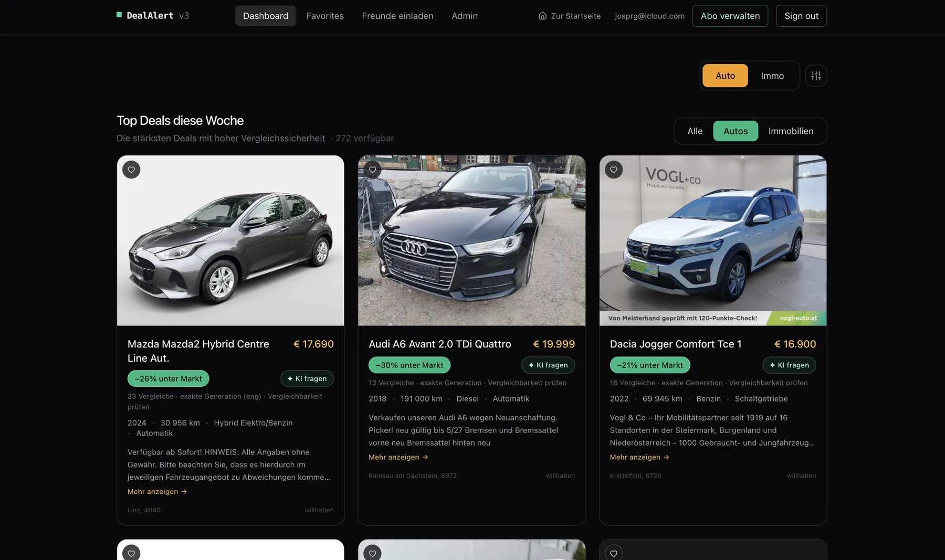Filter top deals by Immobilien

[791, 131]
